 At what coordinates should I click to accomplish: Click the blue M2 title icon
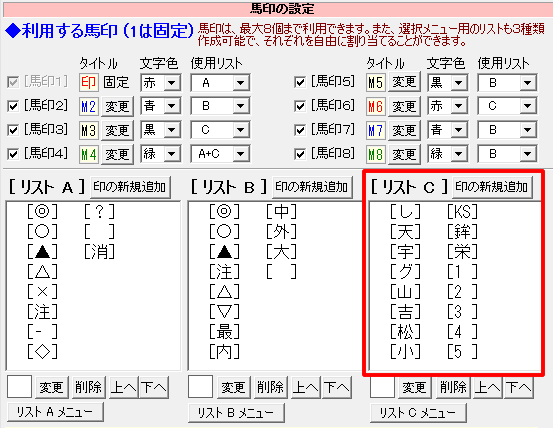[89, 106]
